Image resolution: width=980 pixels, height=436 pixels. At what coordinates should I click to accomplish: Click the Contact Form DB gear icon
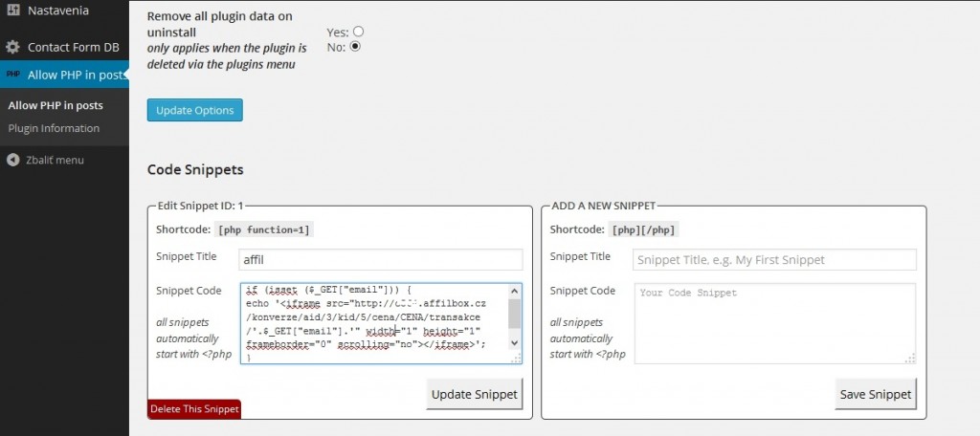pyautogui.click(x=12, y=46)
